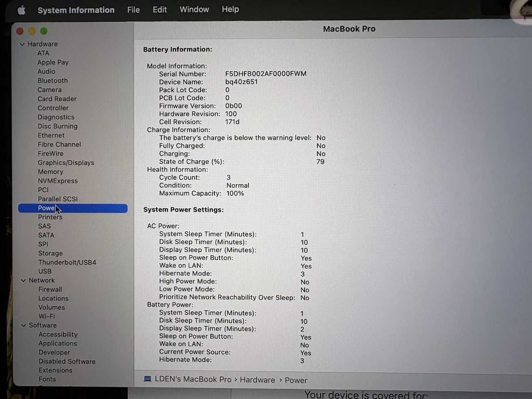The image size is (532, 399).
Task: Select SAS in the sidebar
Action: (x=44, y=226)
